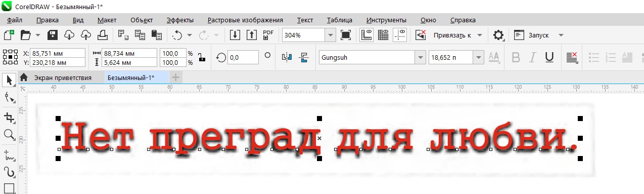Image resolution: width=644 pixels, height=194 pixels.
Task: Click the text alignment icon
Action: [x=572, y=58]
